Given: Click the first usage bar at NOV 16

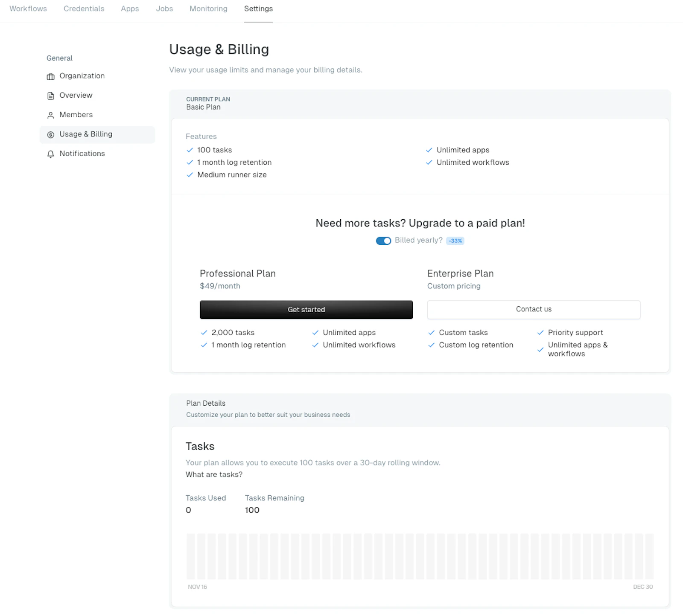Looking at the screenshot, I should pyautogui.click(x=190, y=556).
